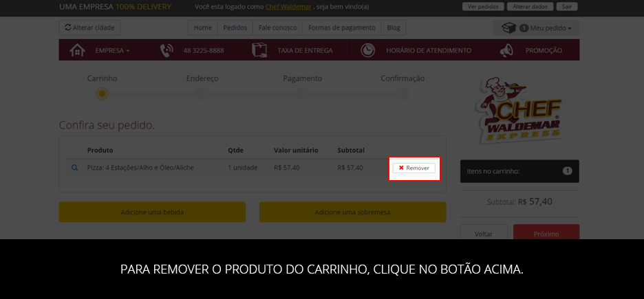This screenshot has height=299, width=644.
Task: Open the Pedidos menu item
Action: coord(235,27)
